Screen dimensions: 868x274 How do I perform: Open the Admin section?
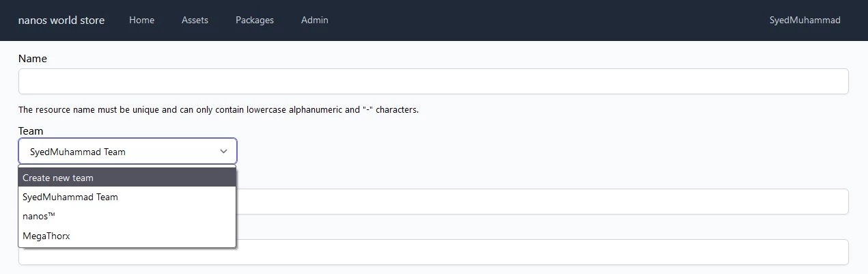click(315, 20)
